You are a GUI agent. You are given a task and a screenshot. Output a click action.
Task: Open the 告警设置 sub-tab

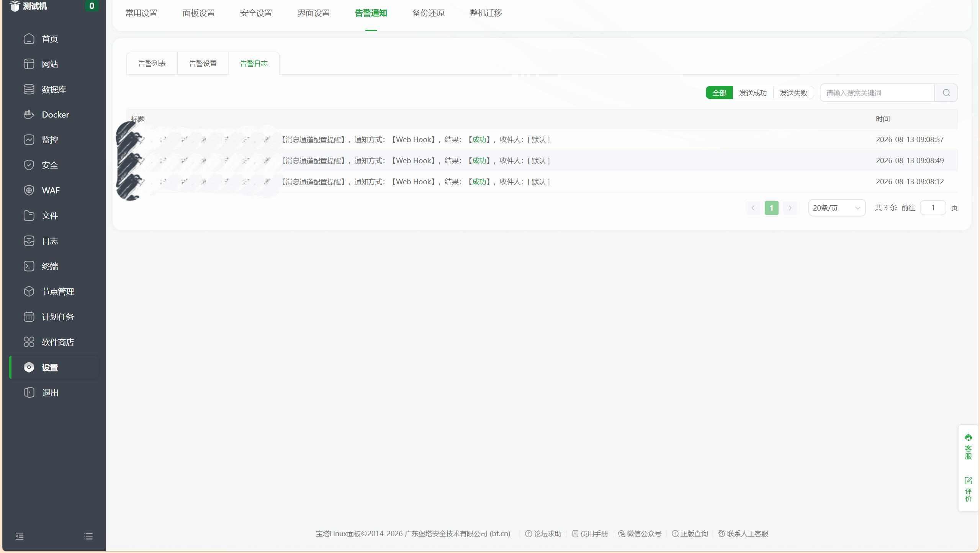point(203,63)
